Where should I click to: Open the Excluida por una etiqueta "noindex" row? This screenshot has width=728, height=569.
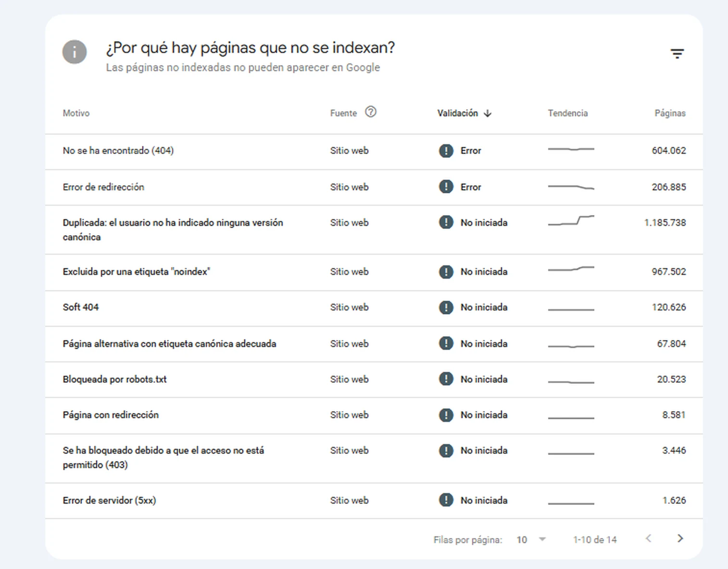[374, 272]
